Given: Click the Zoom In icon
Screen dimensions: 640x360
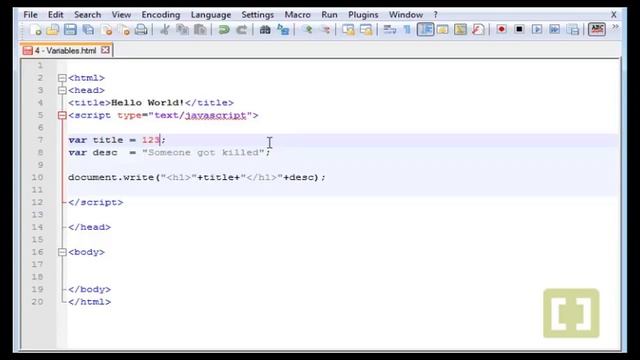Looking at the screenshot, I should 308,30.
